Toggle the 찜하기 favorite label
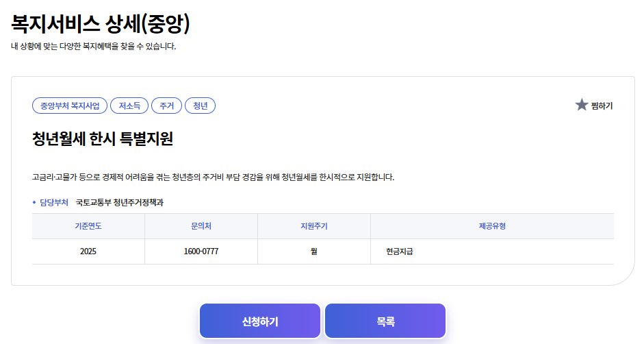The height and width of the screenshot is (344, 644). [602, 106]
